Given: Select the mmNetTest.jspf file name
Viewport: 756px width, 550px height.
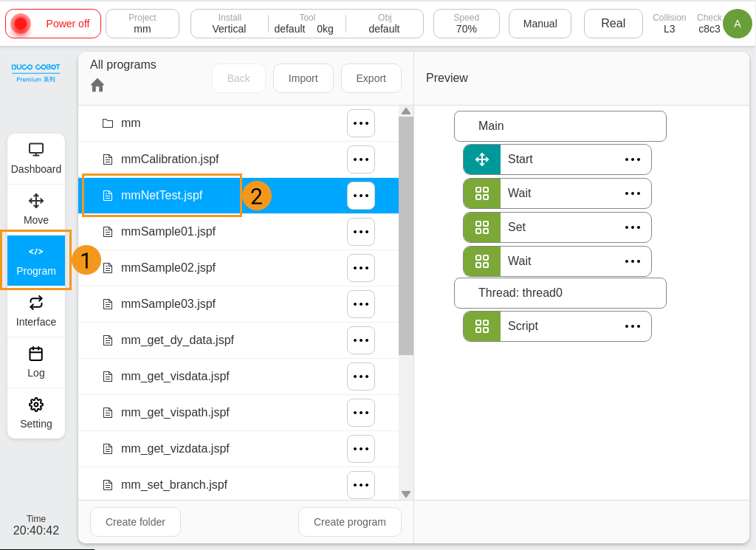Looking at the screenshot, I should 162,195.
